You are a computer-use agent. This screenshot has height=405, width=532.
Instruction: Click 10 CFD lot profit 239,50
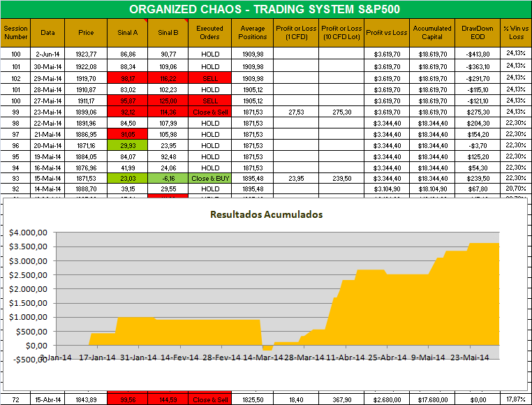pyautogui.click(x=341, y=178)
